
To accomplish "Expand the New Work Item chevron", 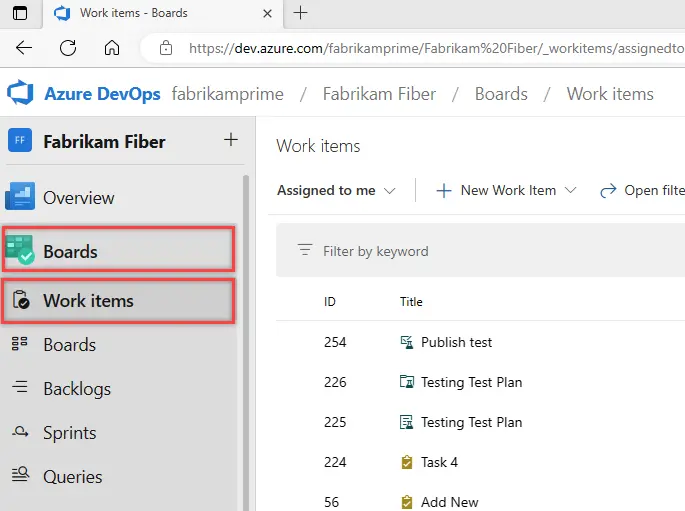I will click(x=571, y=190).
